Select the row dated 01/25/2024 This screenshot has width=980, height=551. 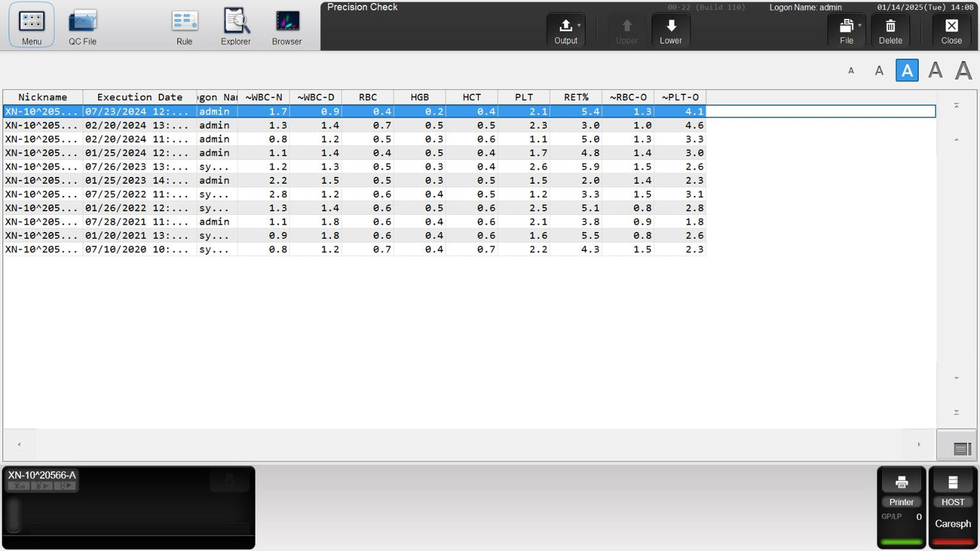pyautogui.click(x=355, y=153)
